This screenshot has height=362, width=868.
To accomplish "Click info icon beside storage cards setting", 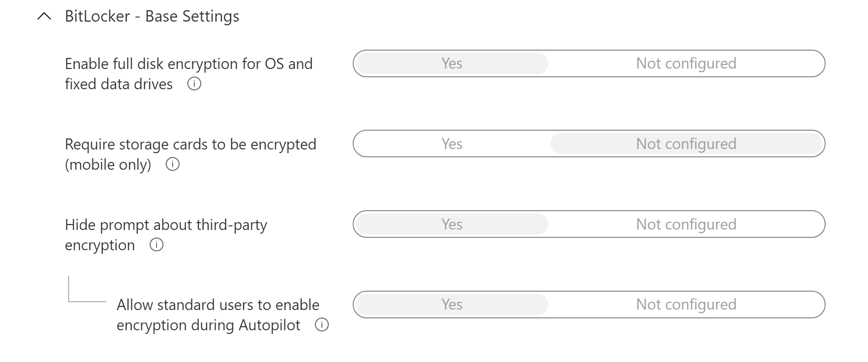I will (x=172, y=165).
